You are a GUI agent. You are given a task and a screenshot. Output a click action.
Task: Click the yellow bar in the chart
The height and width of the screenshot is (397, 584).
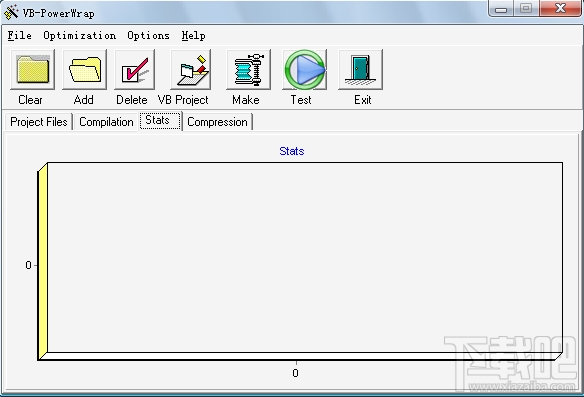tap(42, 261)
